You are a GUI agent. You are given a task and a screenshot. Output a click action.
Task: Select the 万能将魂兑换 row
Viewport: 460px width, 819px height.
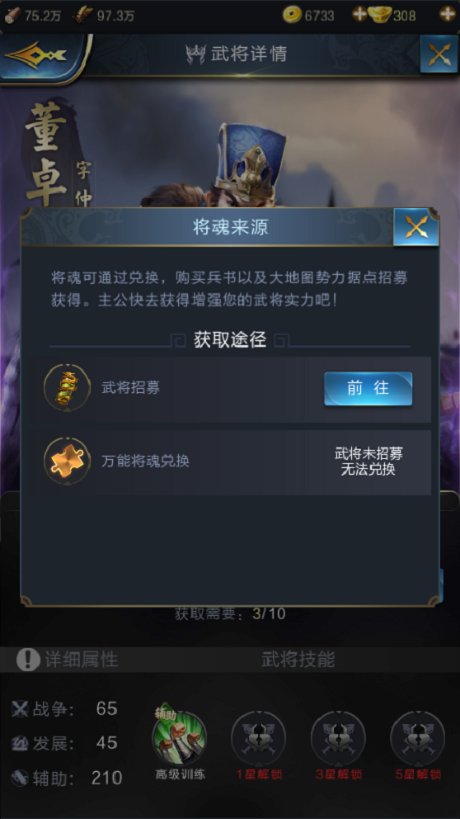coord(230,462)
